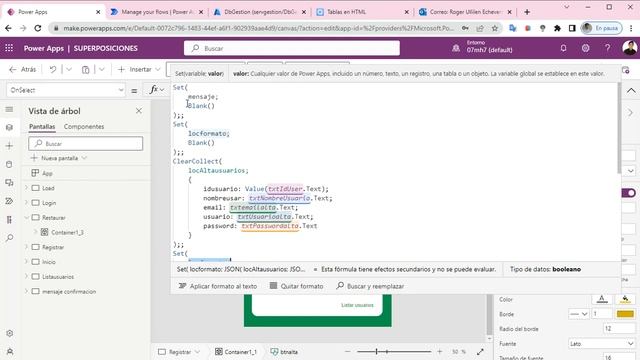Open the Nueva pantalla dropdown
The image size is (640, 360).
click(x=84, y=158)
